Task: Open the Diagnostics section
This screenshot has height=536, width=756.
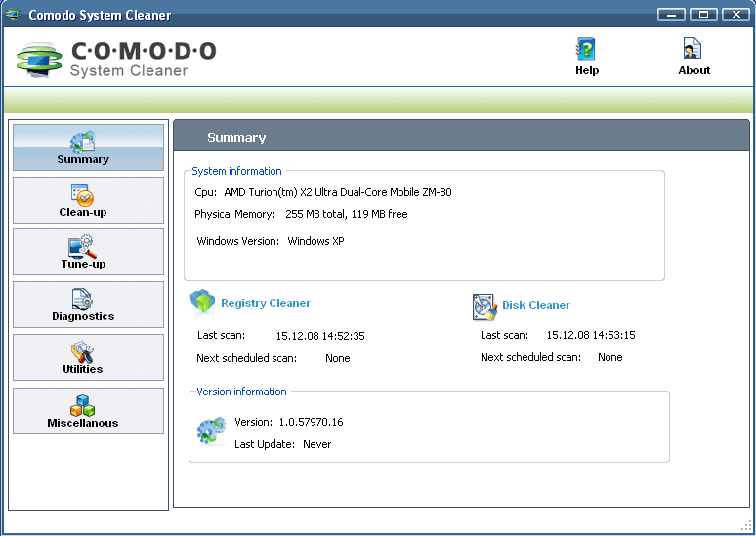Action: click(88, 305)
